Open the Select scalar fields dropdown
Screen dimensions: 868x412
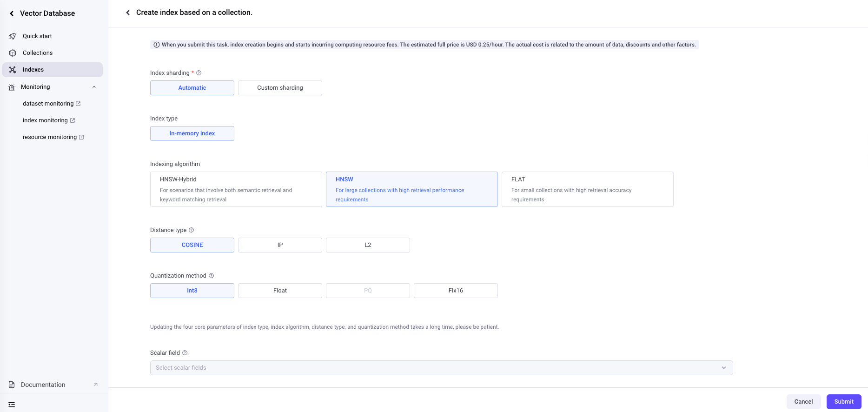(x=441, y=368)
